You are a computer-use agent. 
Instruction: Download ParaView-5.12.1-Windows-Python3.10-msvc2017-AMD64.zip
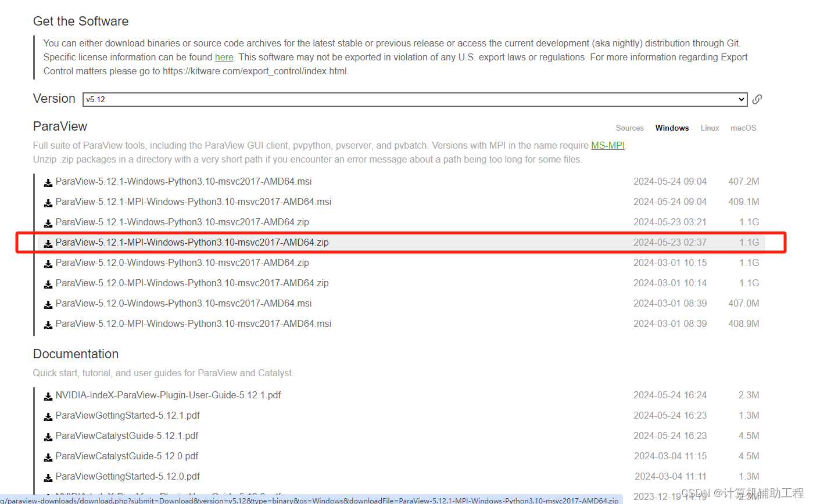click(182, 222)
